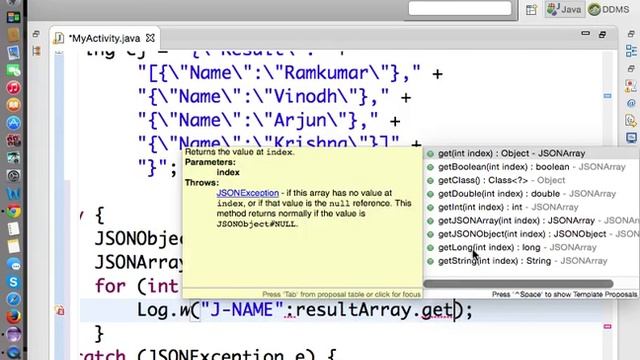This screenshot has height=360, width=640.
Task: Open the Outline view icon in right trim
Action: point(631,51)
